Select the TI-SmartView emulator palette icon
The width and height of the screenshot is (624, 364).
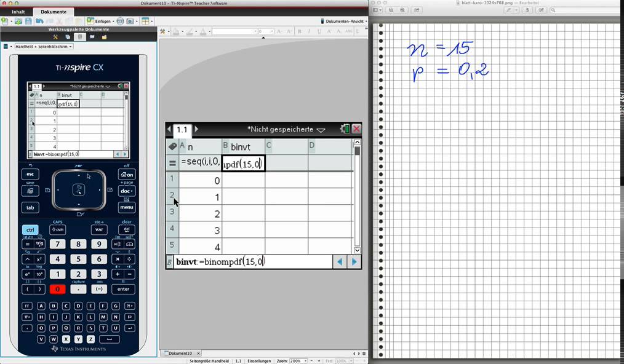tap(80, 37)
